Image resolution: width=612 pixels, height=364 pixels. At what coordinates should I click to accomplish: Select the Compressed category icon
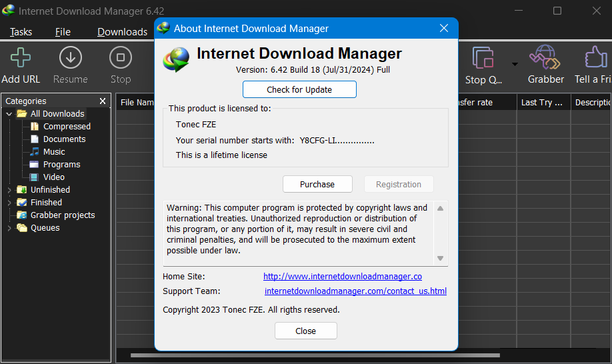coord(35,127)
